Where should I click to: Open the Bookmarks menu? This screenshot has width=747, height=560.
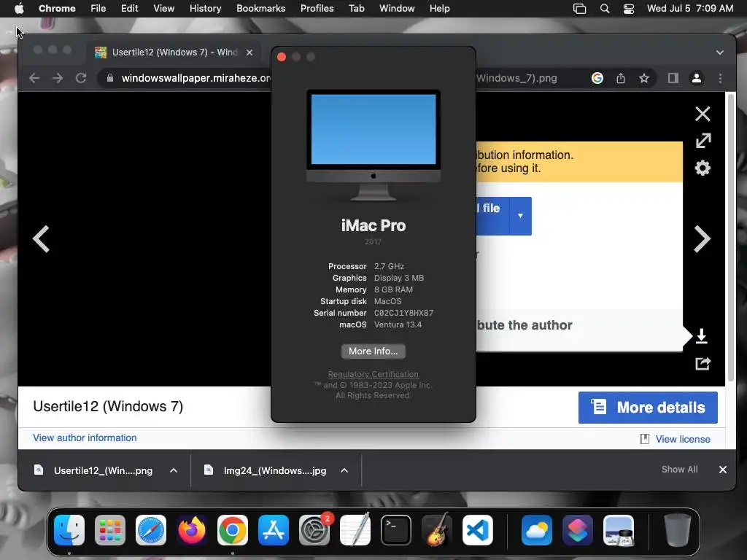(260, 9)
